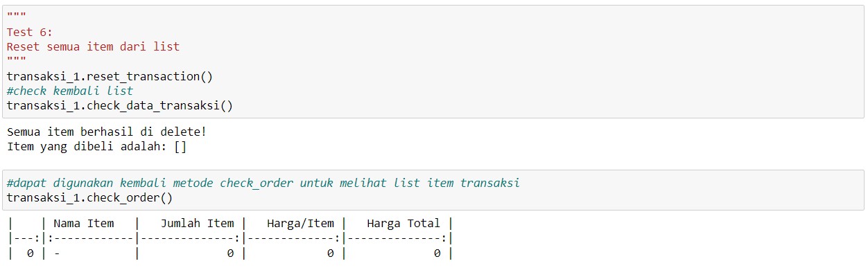This screenshot has height=277, width=868.
Task: Select output 'Item yang dibeli adalah: []'
Action: (x=97, y=146)
